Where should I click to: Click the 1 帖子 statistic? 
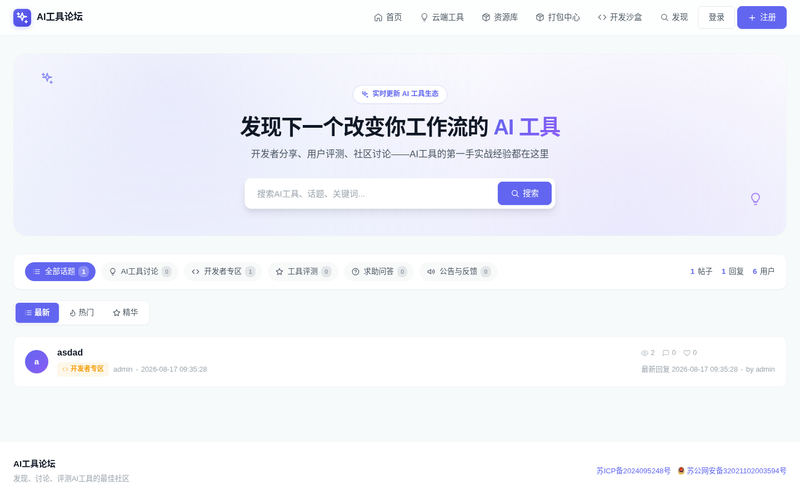pos(701,271)
